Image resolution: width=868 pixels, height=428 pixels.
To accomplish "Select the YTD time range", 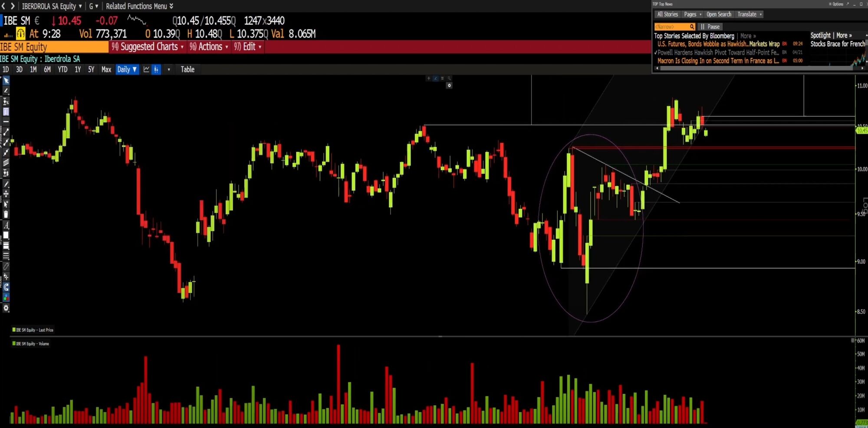I will click(x=62, y=69).
